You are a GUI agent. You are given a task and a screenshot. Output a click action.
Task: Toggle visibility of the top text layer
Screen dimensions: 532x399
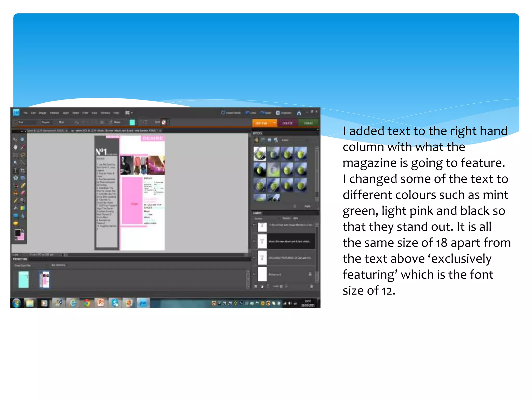pos(254,225)
